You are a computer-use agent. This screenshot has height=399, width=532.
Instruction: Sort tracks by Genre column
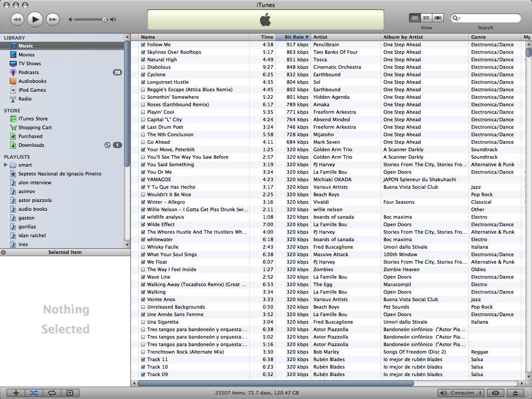495,37
